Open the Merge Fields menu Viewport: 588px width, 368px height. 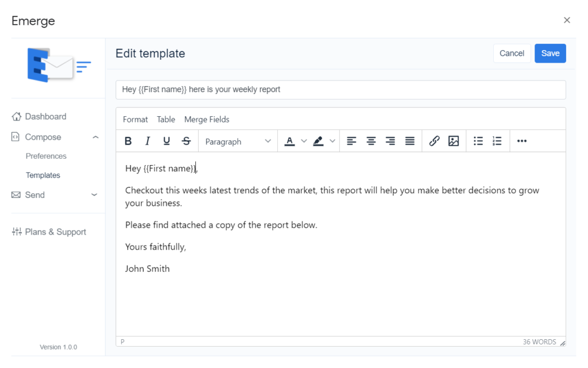[x=207, y=120]
